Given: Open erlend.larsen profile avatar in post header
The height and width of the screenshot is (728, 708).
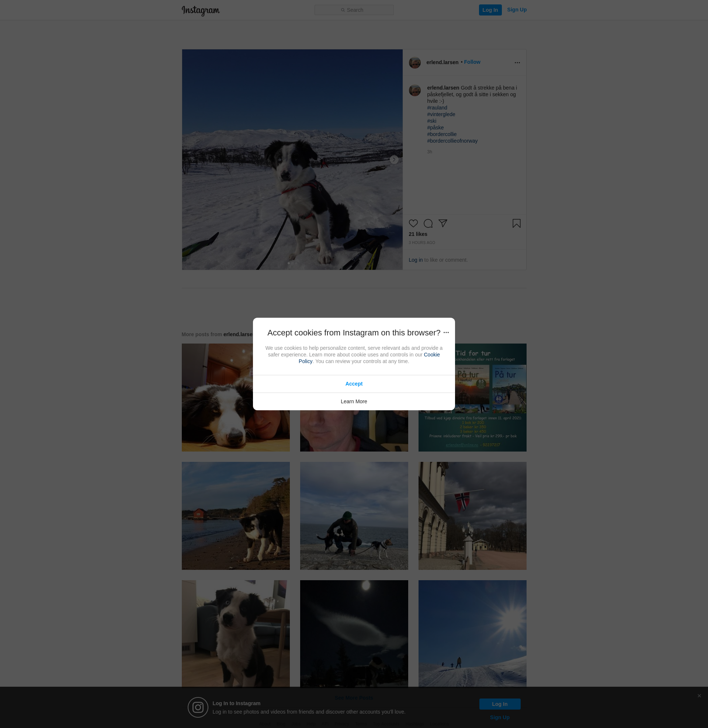Looking at the screenshot, I should pyautogui.click(x=414, y=62).
